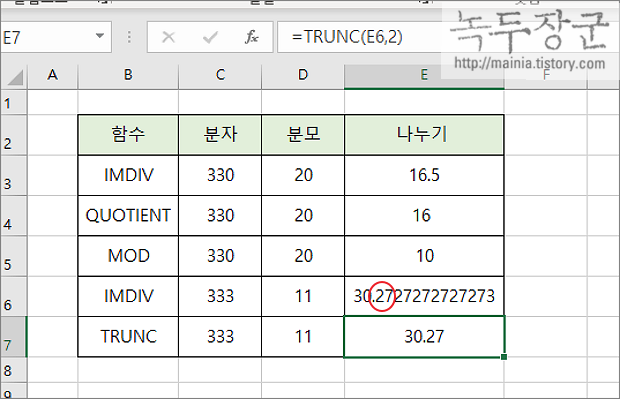Click the cell showing 30.2727272727273
This screenshot has width=620, height=399.
pyautogui.click(x=424, y=296)
